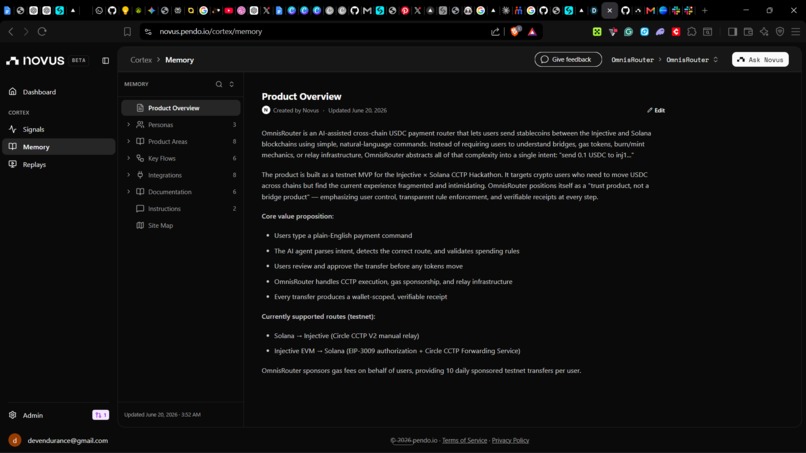Open the Instructions memory item
Viewport: 806px width, 453px height.
point(180,209)
